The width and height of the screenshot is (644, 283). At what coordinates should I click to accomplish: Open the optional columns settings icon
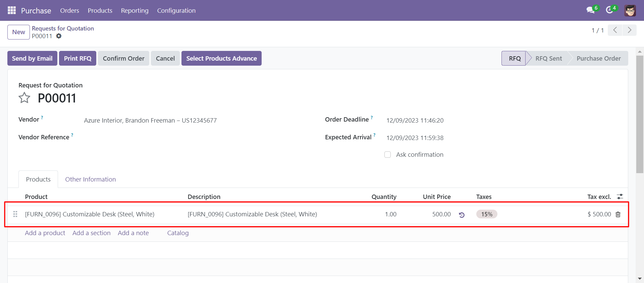620,197
